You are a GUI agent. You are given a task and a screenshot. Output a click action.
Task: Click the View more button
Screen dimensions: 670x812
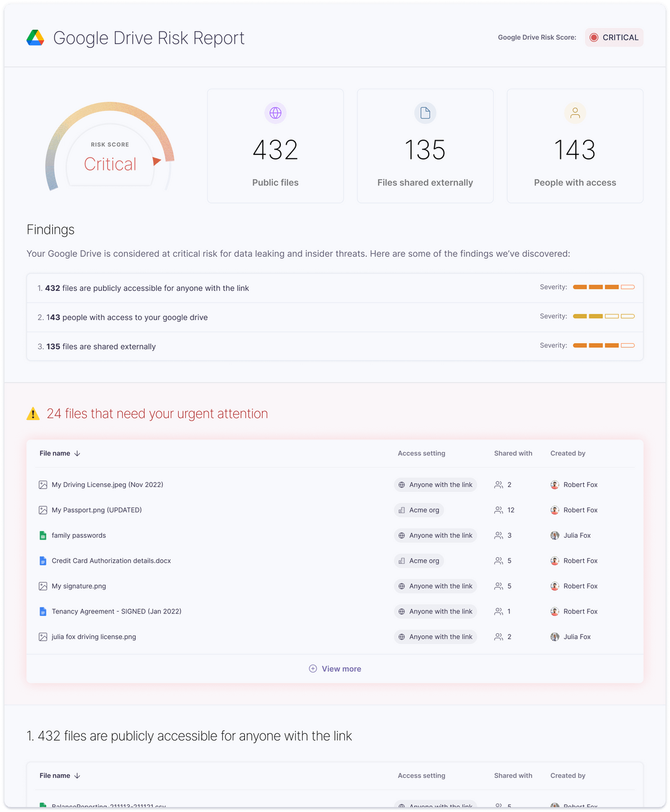pyautogui.click(x=335, y=669)
